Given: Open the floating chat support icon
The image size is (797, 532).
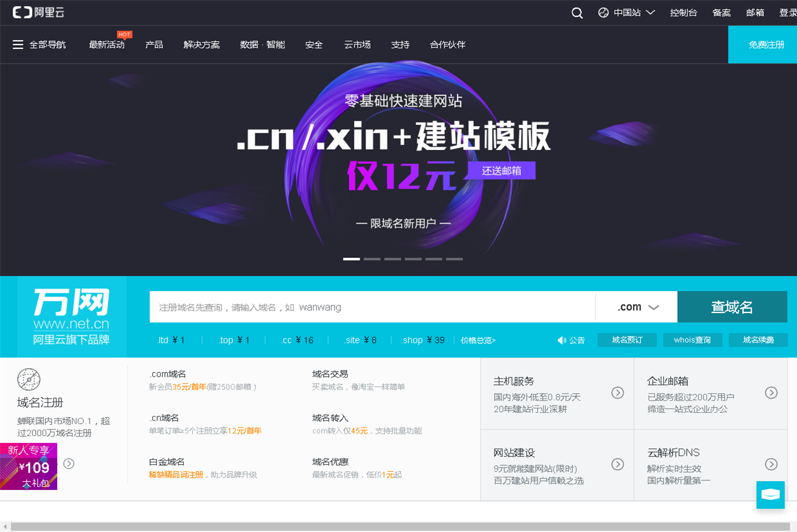Looking at the screenshot, I should tap(771, 494).
